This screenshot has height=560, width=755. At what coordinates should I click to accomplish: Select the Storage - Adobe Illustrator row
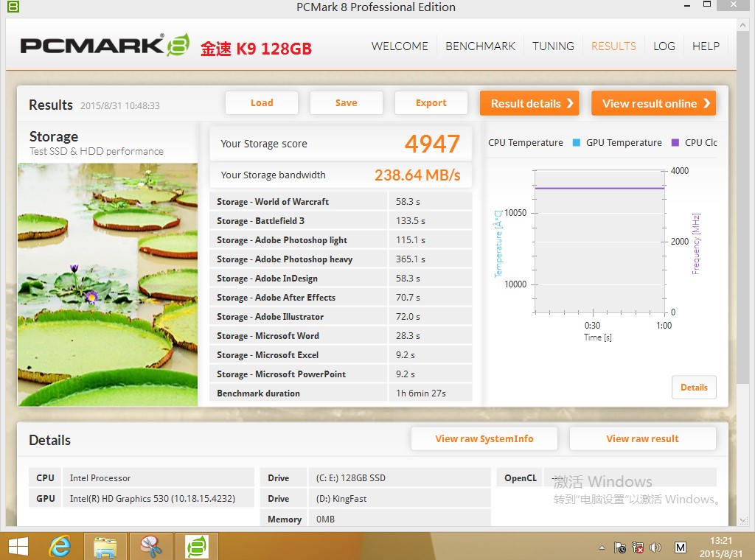point(341,317)
